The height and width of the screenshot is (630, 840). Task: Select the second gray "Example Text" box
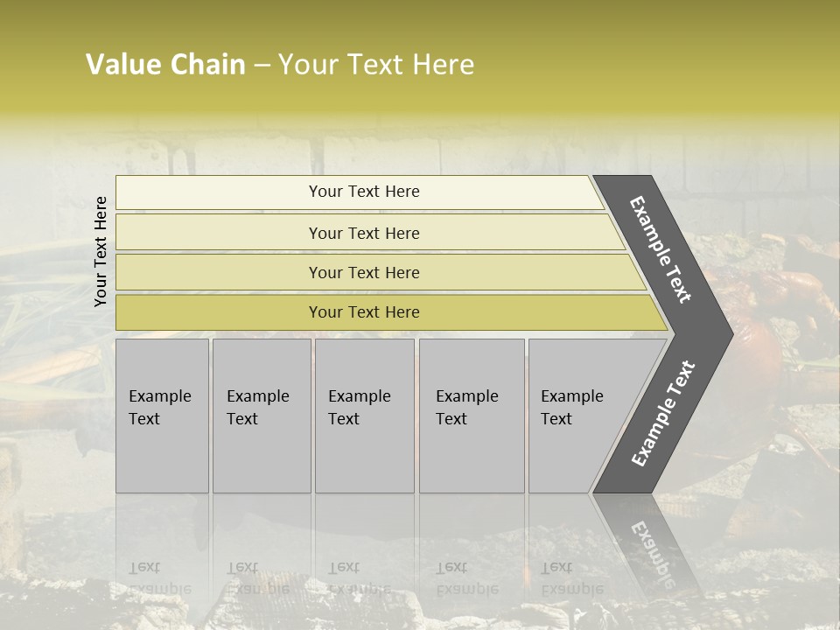click(261, 416)
